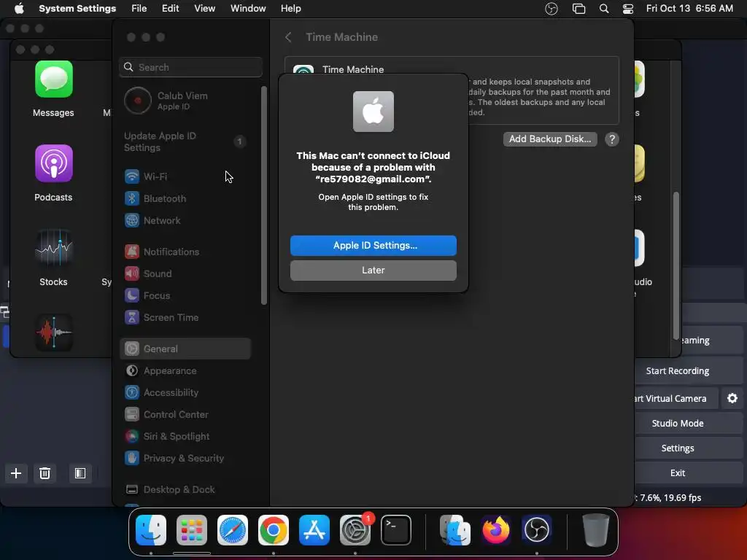Select the Bluetooth sidebar icon

point(132,198)
